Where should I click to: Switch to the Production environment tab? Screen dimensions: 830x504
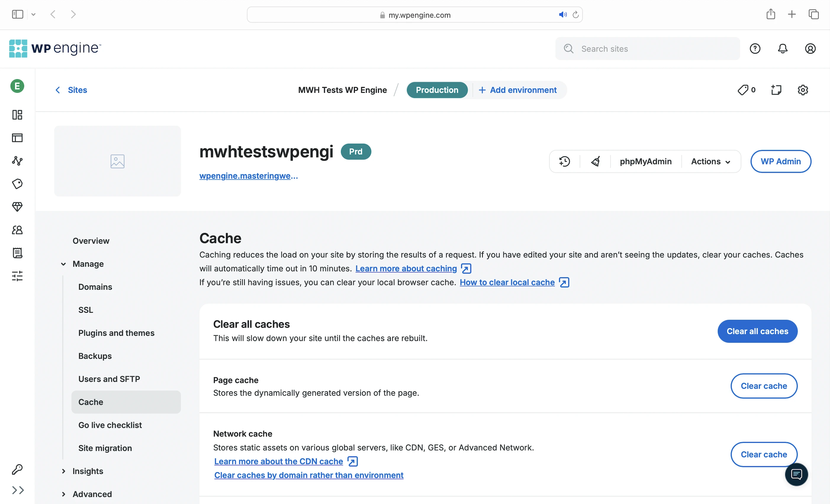point(437,90)
